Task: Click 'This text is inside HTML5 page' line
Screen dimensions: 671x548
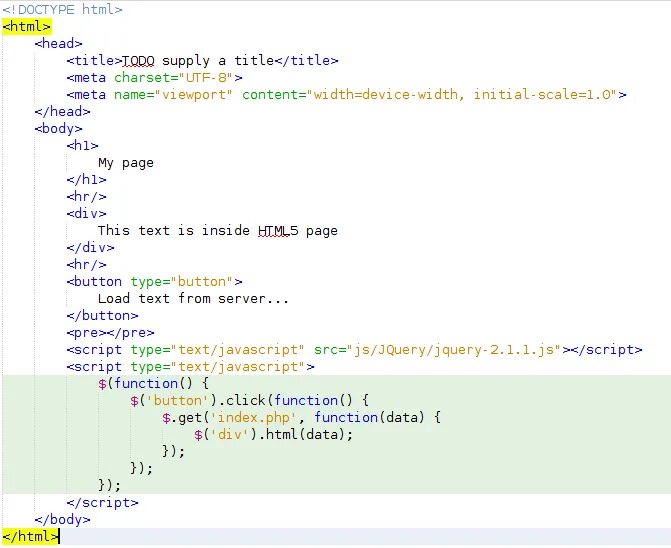Action: (x=218, y=231)
